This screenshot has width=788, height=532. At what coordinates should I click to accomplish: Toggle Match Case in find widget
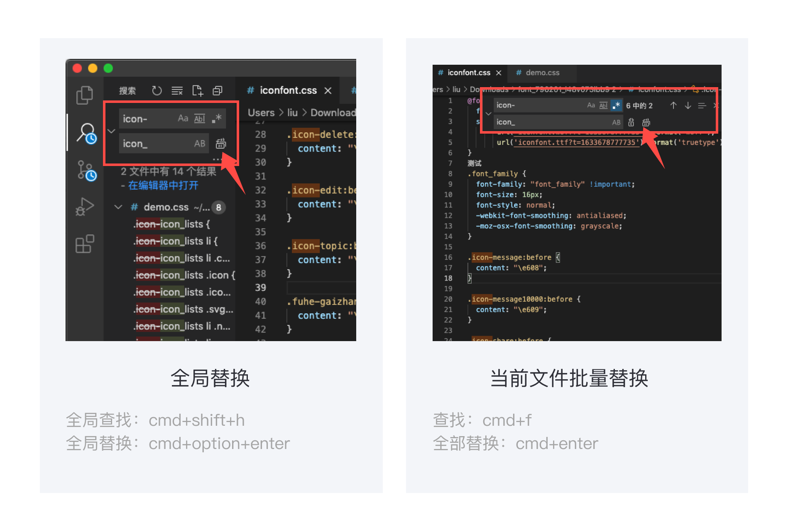tap(591, 105)
